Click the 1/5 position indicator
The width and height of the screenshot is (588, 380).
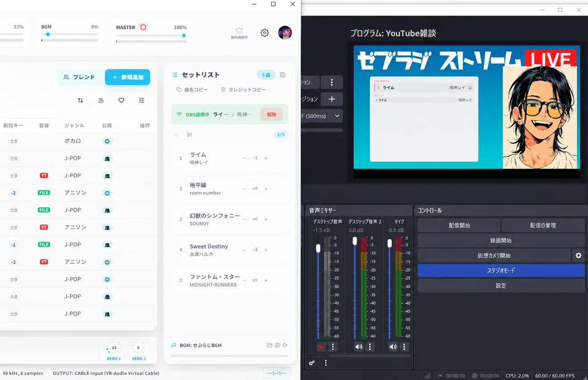(x=281, y=135)
